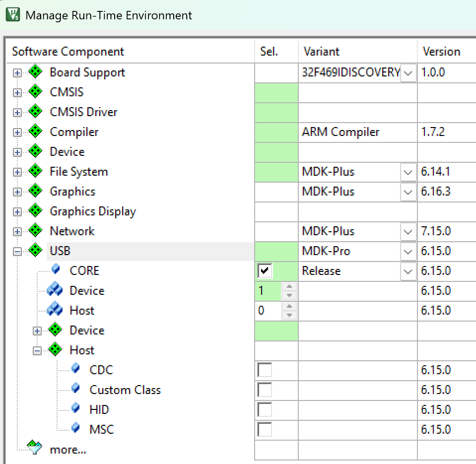This screenshot has width=476, height=464.
Task: Click the Variant column header
Action: (358, 51)
